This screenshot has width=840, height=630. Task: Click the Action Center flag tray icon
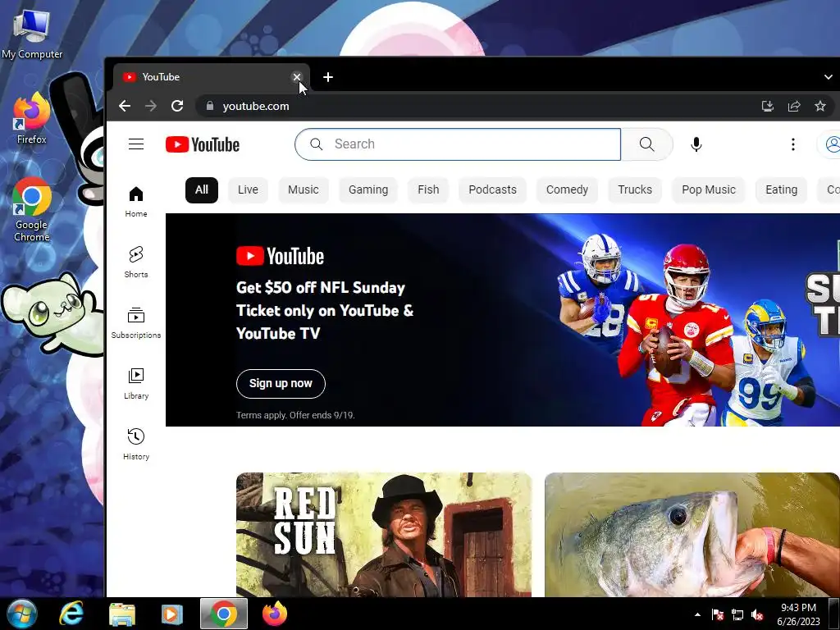pos(718,614)
